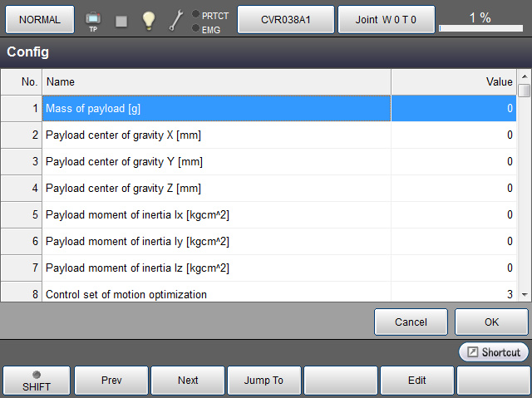The height and width of the screenshot is (398, 532).
Task: Open the CVR038A1 robot selector
Action: point(286,19)
